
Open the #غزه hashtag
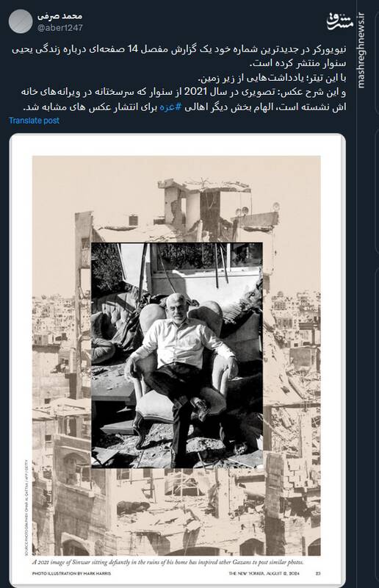(x=171, y=107)
